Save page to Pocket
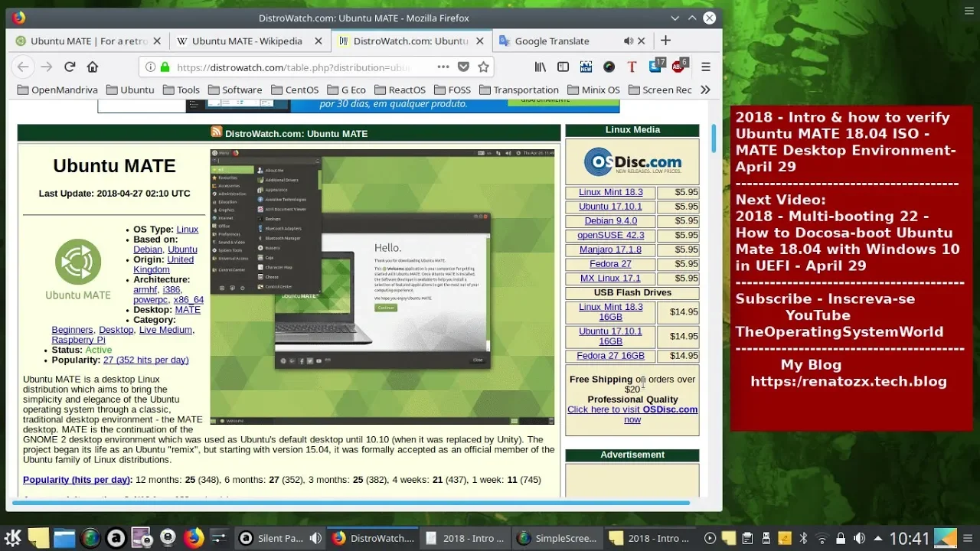980x551 pixels. pos(463,67)
